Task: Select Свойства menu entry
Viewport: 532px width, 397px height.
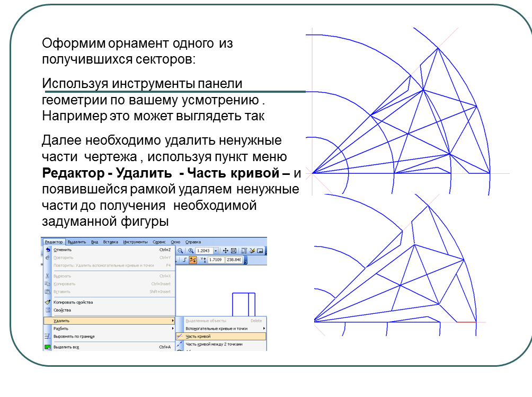Action: tap(109, 310)
